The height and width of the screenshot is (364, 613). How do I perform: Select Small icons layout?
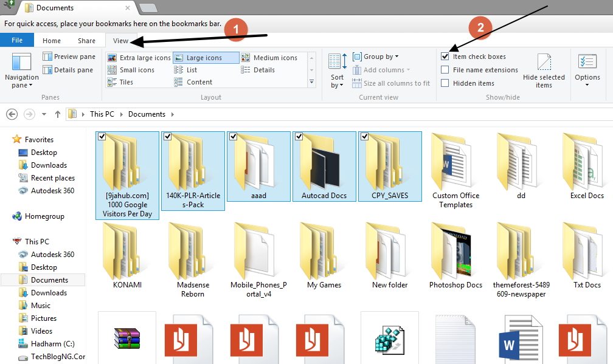131,70
